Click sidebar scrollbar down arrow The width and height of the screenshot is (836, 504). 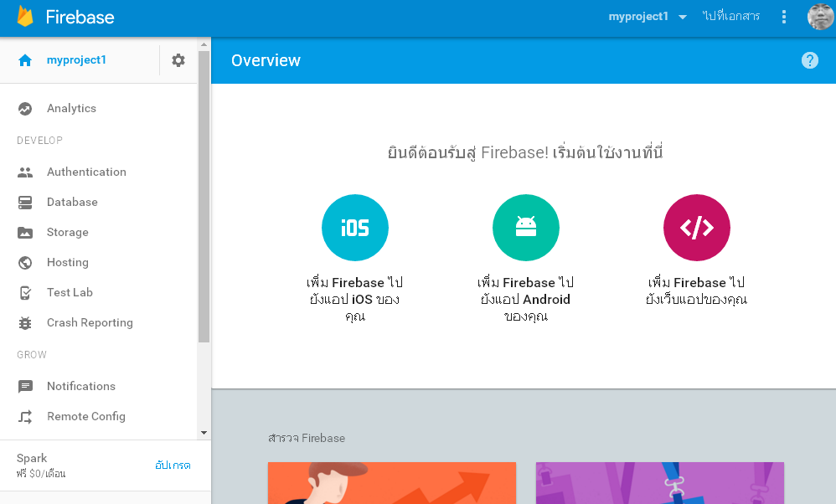coord(204,433)
